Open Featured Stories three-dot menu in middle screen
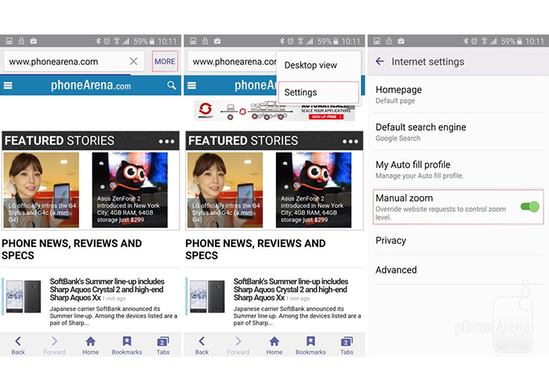Viewport: 549px width, 392px height. coord(350,141)
